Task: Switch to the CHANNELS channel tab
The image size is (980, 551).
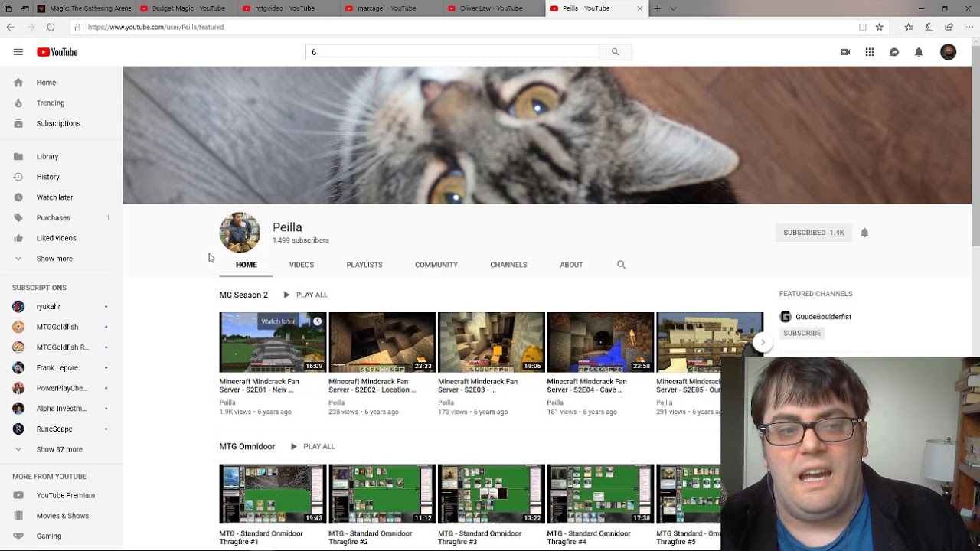Action: [508, 265]
